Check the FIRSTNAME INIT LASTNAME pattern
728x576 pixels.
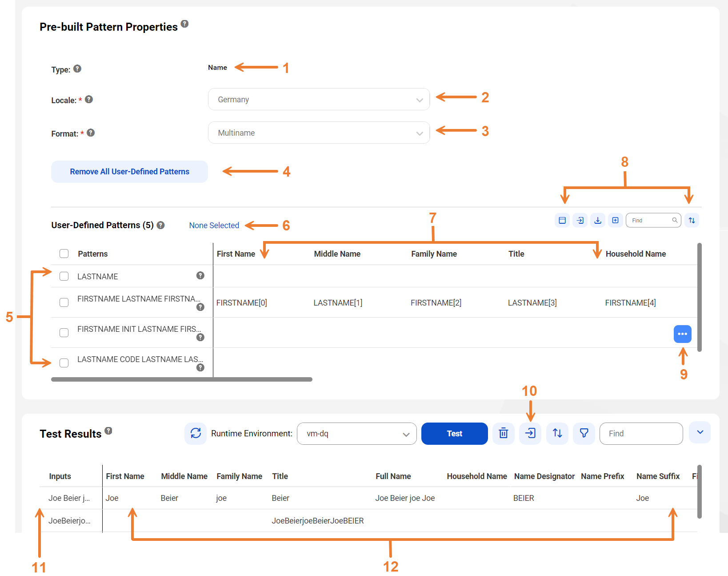tap(64, 333)
